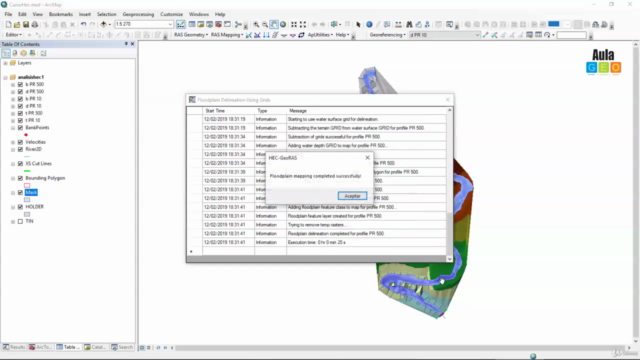This screenshot has height=360, width=640.
Task: Click the Bounding Polygon symbol swatch
Action: tap(27, 186)
